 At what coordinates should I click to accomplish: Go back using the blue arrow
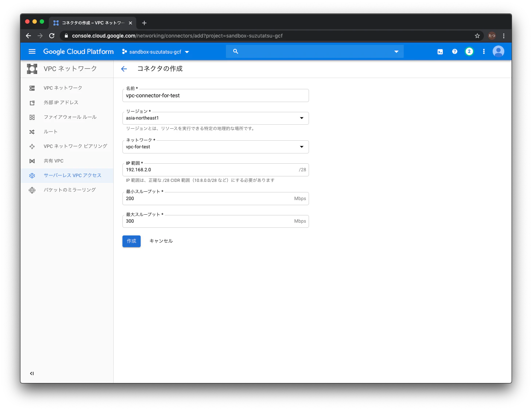coord(124,69)
